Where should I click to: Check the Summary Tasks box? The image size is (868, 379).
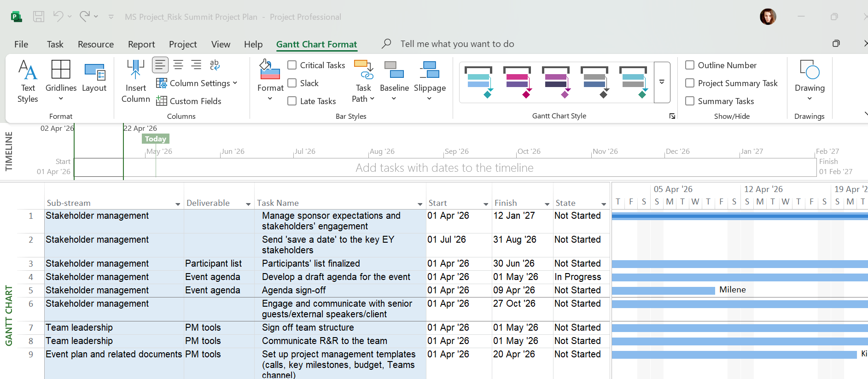[x=690, y=101]
